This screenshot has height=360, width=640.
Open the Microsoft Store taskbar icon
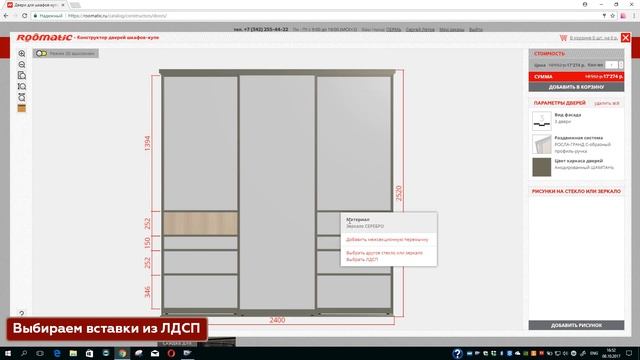[89, 353]
